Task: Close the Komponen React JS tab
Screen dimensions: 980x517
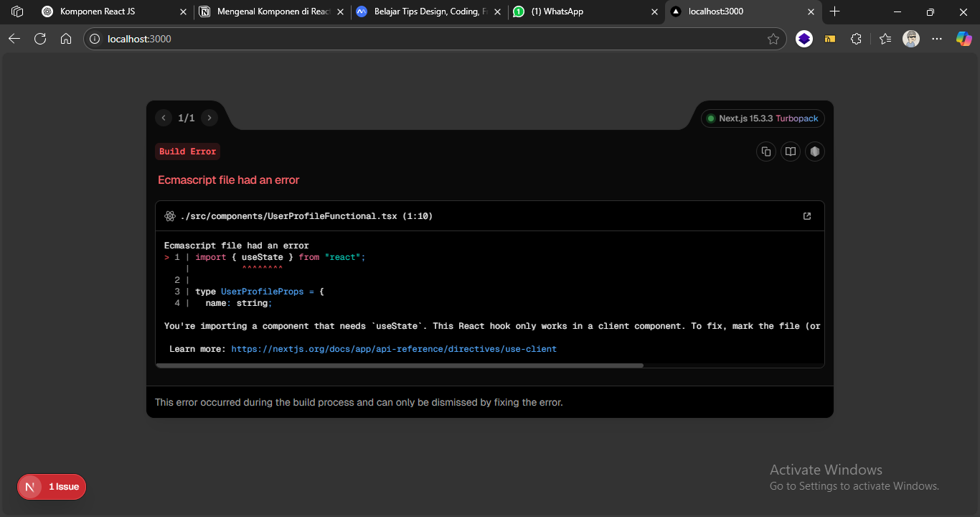Action: pyautogui.click(x=183, y=12)
